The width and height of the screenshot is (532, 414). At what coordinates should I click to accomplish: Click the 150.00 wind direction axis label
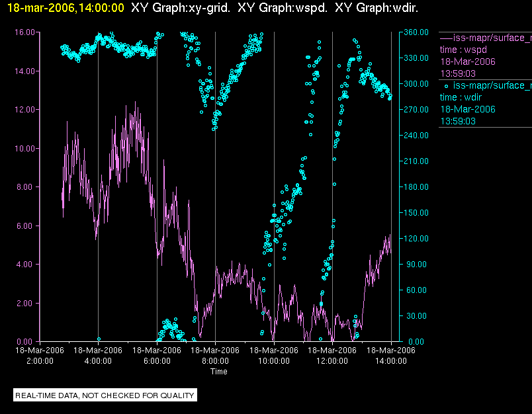416,212
